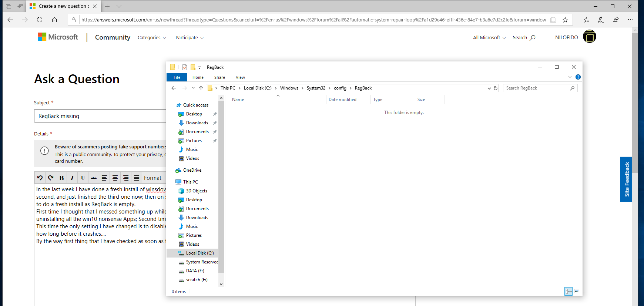Toggle underline in the question editor

(83, 178)
